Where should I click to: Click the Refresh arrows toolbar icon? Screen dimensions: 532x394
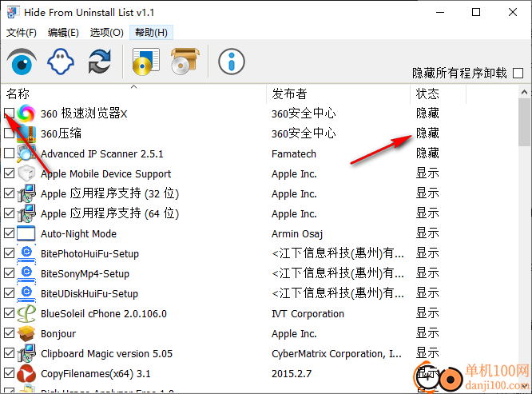coord(99,62)
